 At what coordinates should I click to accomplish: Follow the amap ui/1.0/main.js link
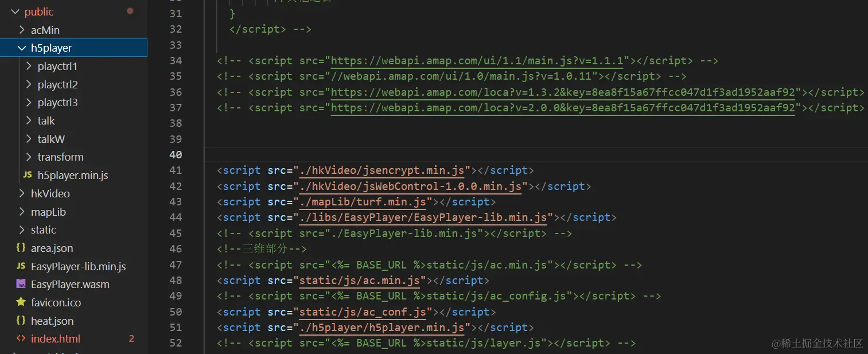pyautogui.click(x=465, y=76)
